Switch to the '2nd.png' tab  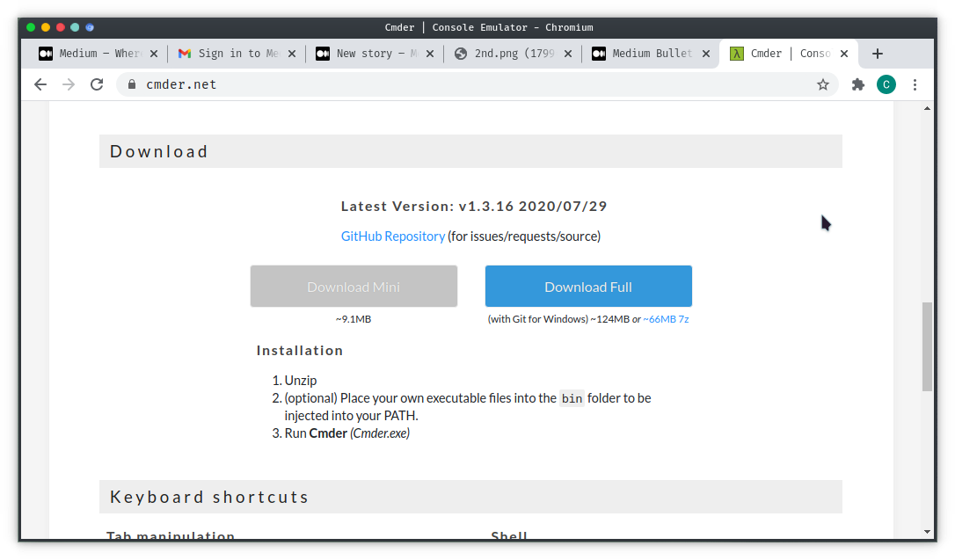click(514, 54)
